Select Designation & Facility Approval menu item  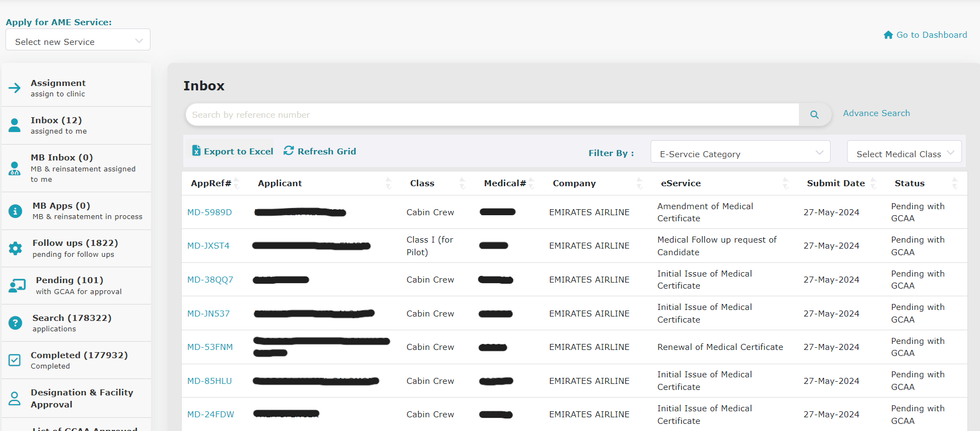pyautogui.click(x=82, y=398)
